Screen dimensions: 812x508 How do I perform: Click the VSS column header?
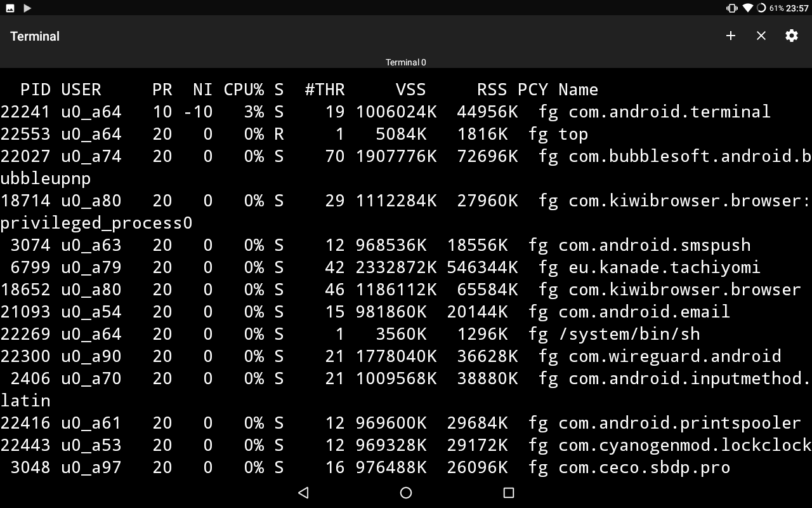[x=411, y=90]
